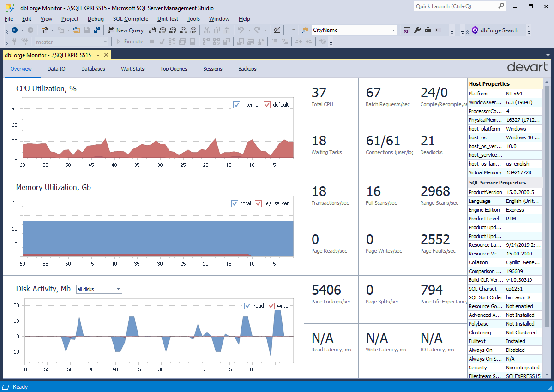
Task: Open the SQL Complete menu
Action: (131, 19)
